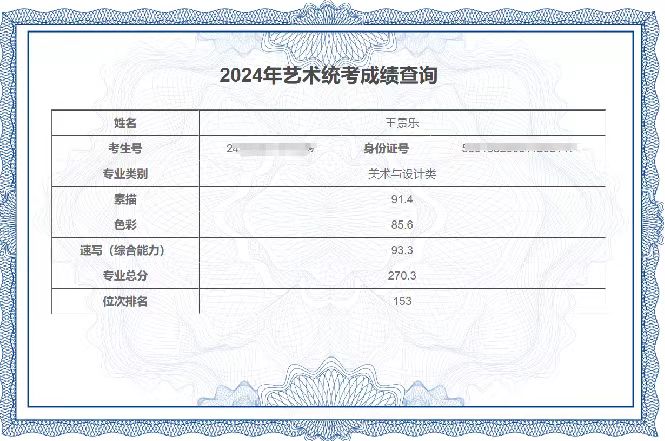
Task: Select the 身份证号 label
Action: coord(386,148)
